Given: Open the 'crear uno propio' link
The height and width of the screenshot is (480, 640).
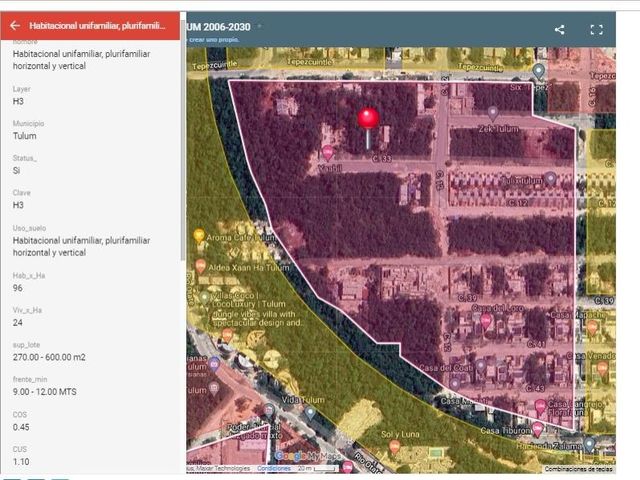Looking at the screenshot, I should point(214,40).
